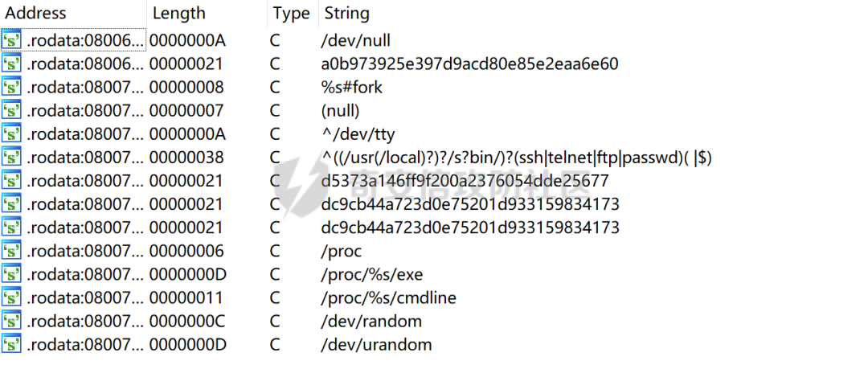868x369 pixels.
Task: Click the string icon beside /dev/null row
Action: [11, 40]
